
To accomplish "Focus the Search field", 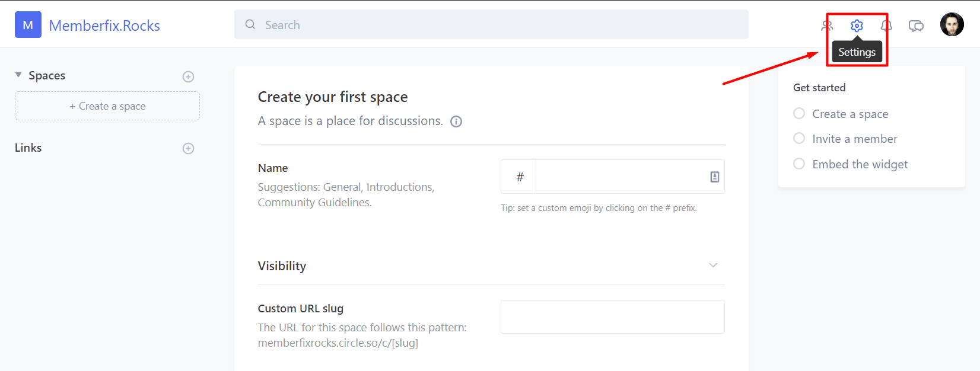I will 491,24.
